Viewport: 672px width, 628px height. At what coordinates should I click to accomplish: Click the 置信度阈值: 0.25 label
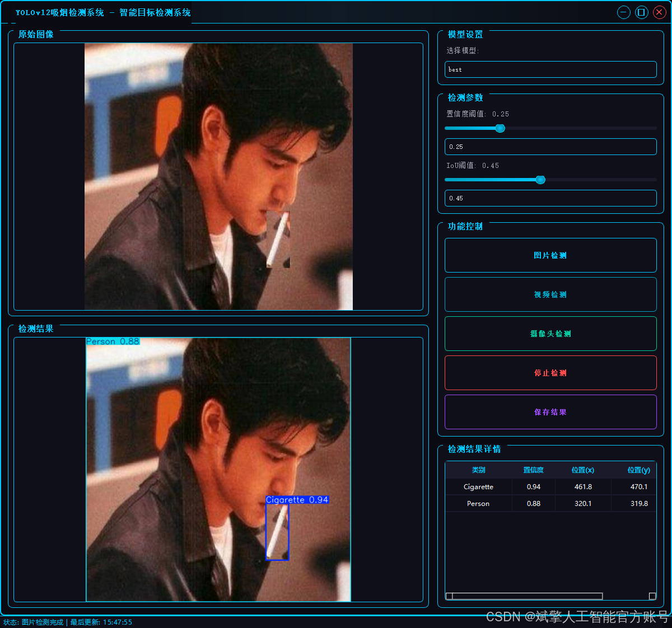(x=478, y=114)
